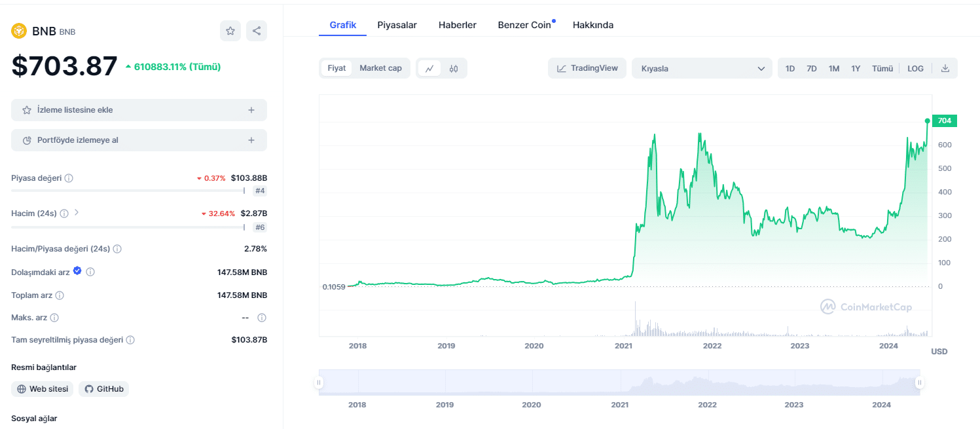
Task: Star BNB to add it to favorites
Action: tap(230, 31)
